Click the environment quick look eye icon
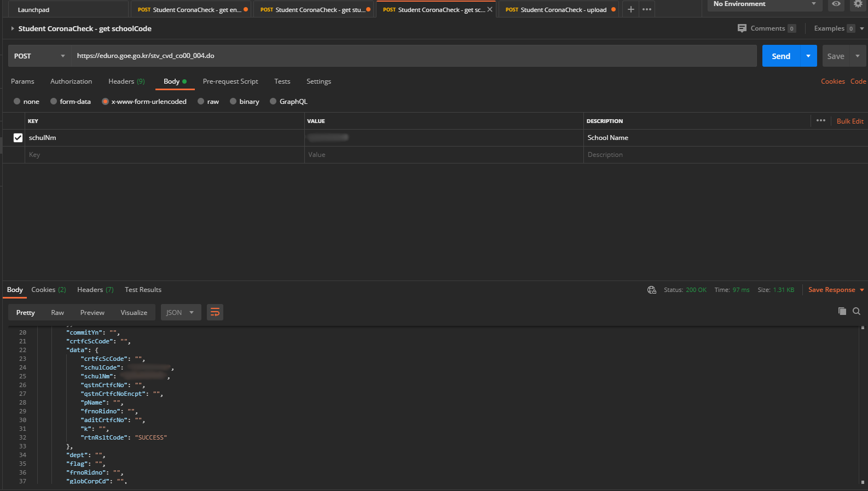 (x=836, y=4)
